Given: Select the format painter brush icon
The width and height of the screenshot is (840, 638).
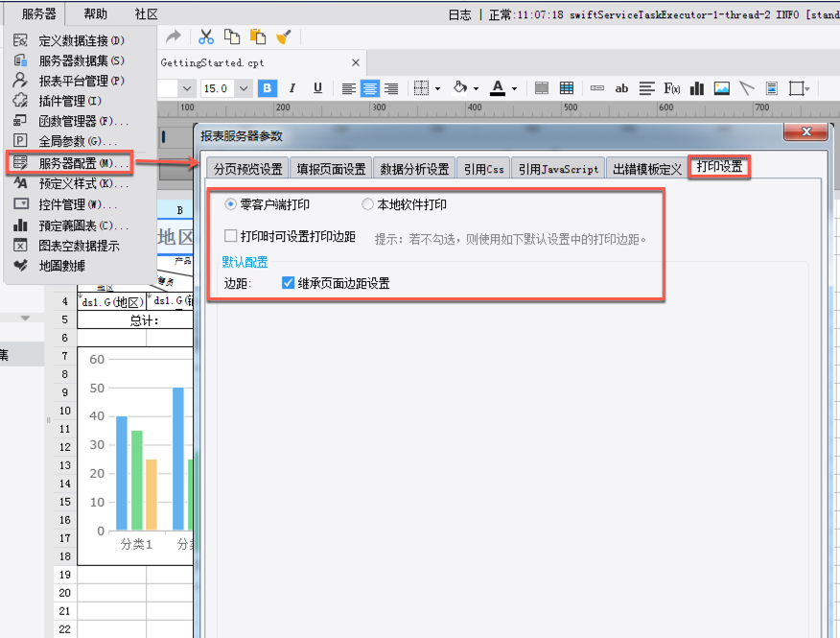Looking at the screenshot, I should (x=284, y=36).
